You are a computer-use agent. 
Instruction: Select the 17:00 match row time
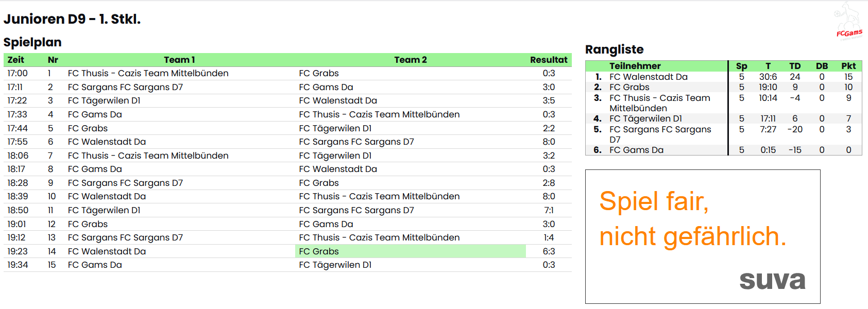click(x=18, y=73)
